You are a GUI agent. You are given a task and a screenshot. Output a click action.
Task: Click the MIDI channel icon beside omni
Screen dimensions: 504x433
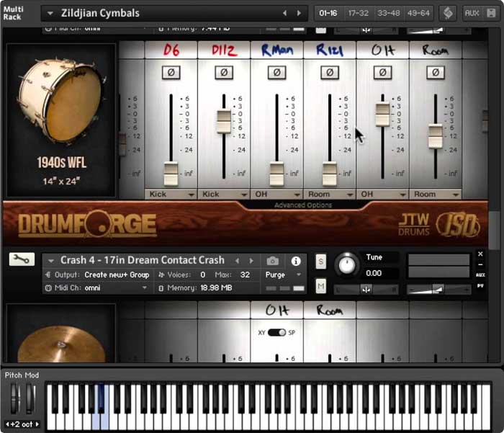tap(48, 288)
